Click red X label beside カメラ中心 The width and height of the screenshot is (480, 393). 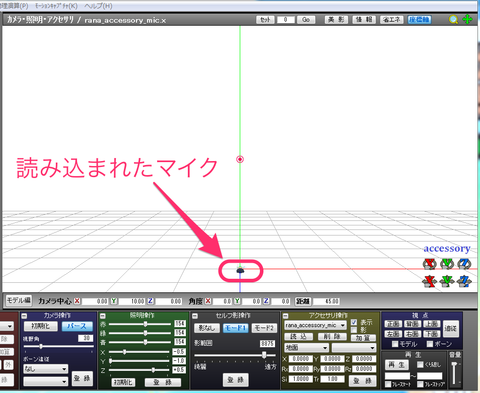[77, 301]
